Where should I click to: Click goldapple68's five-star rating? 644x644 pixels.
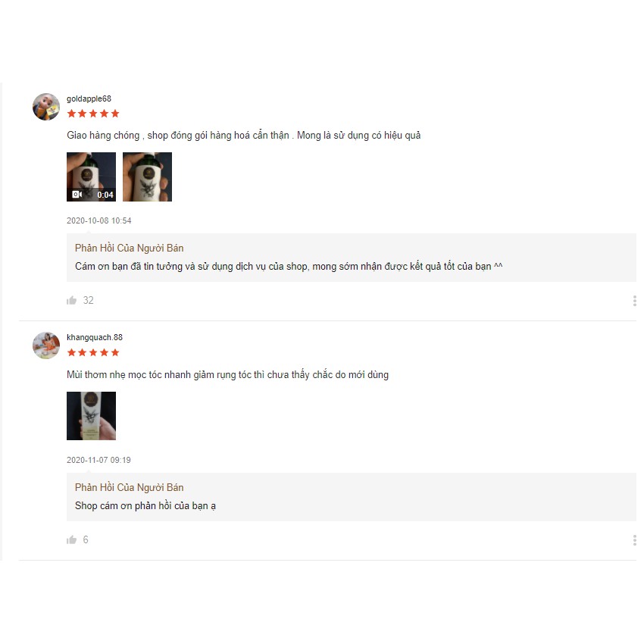click(x=93, y=114)
